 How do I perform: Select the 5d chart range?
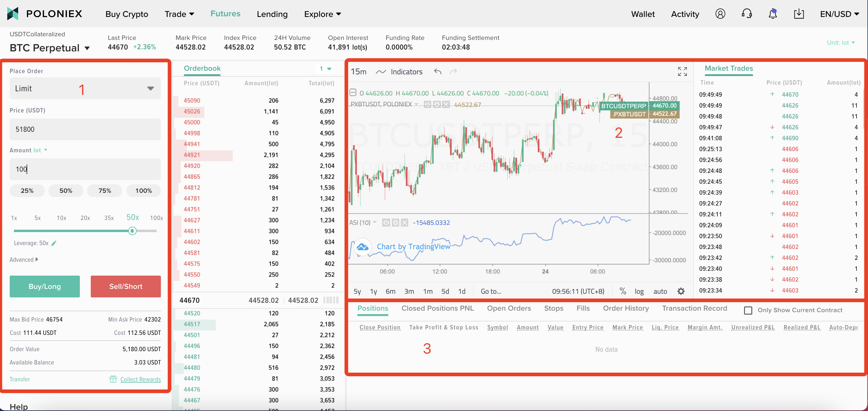(445, 292)
